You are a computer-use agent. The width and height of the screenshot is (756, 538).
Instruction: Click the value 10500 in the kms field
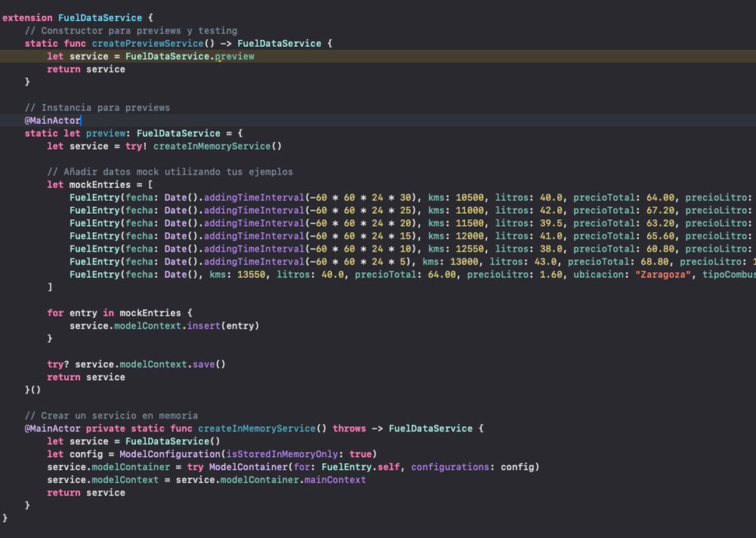click(469, 198)
